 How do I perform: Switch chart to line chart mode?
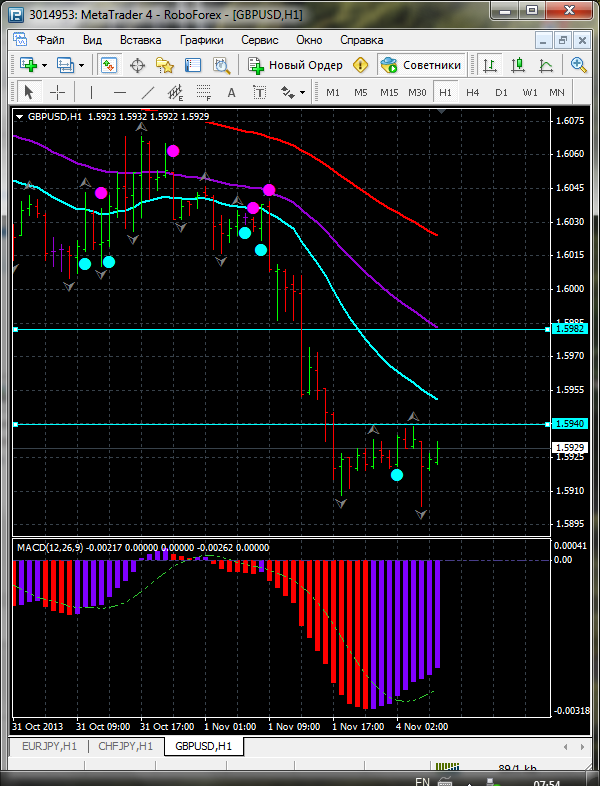pyautogui.click(x=546, y=65)
